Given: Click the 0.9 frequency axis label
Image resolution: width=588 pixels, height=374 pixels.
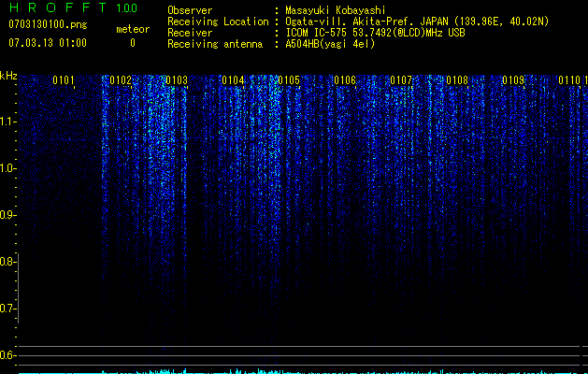Looking at the screenshot, I should point(7,215).
